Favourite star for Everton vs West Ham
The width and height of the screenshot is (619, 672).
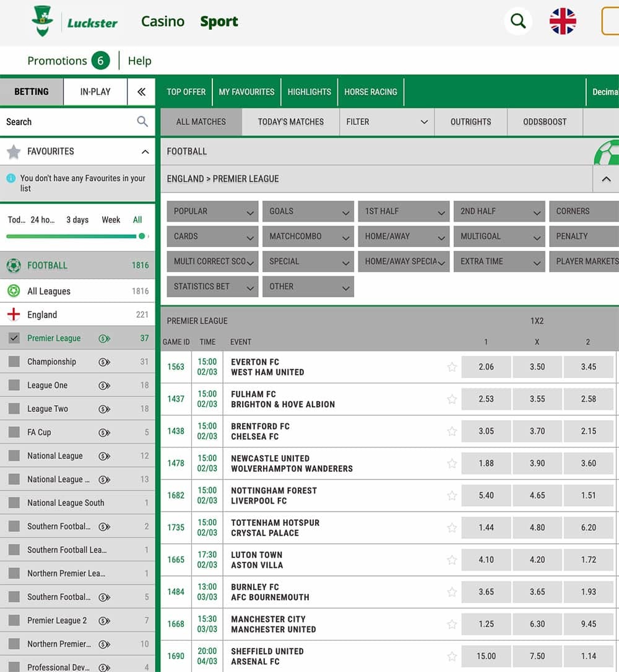click(452, 367)
